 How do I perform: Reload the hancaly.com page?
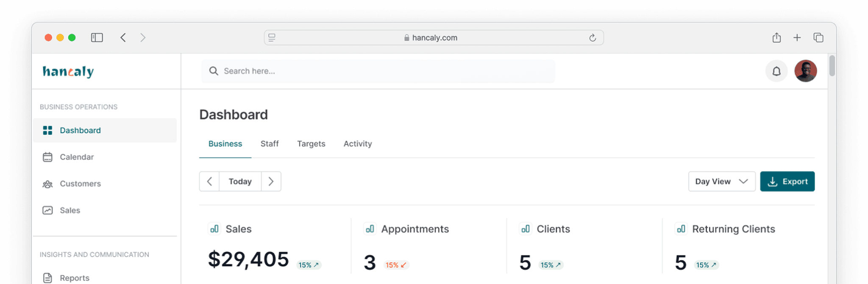pos(593,38)
